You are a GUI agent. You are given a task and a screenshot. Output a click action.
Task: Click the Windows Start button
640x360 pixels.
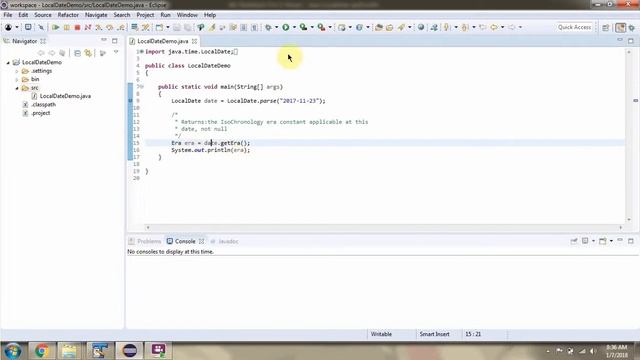(x=13, y=351)
